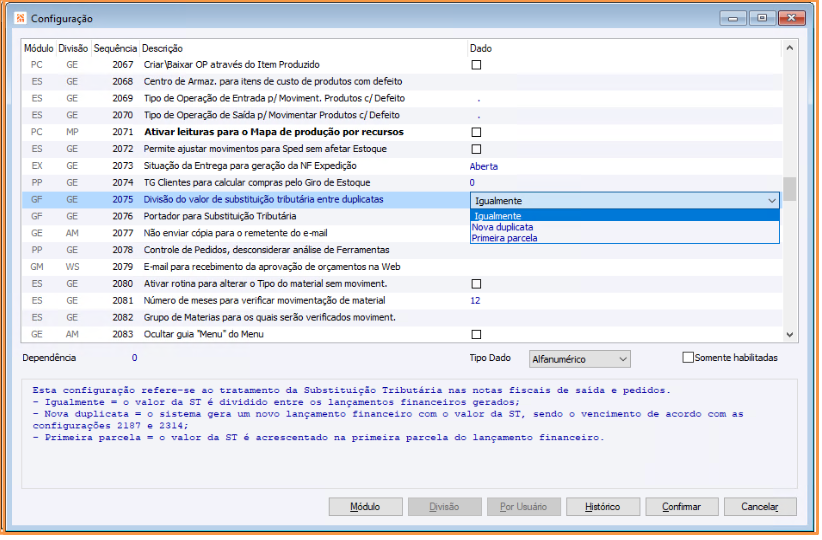Click the Divisão button
Viewport: 822px width, 540px height.
(446, 508)
